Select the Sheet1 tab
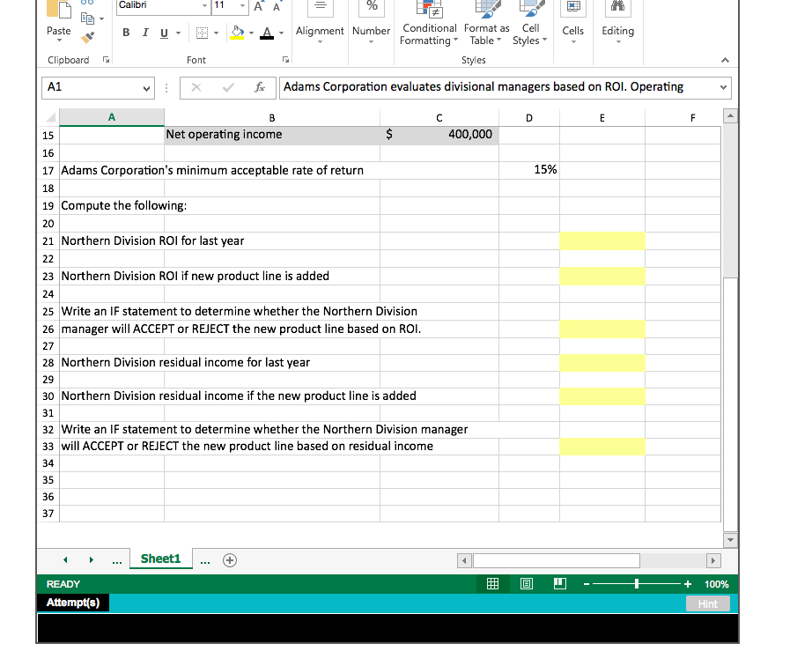 [160, 558]
